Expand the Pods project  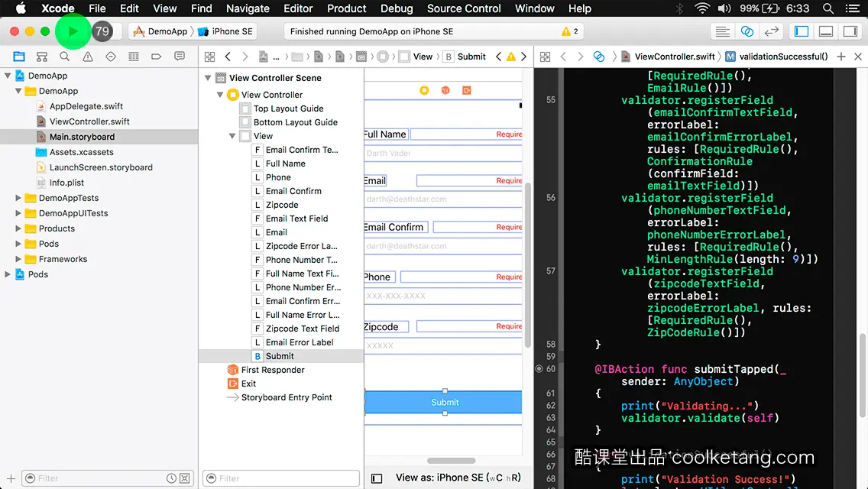click(x=8, y=274)
